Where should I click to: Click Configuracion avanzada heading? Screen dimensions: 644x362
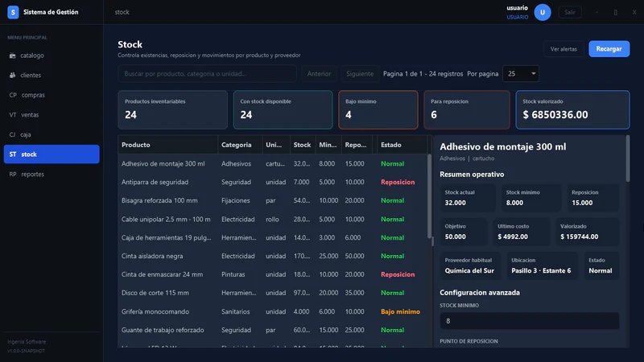480,293
